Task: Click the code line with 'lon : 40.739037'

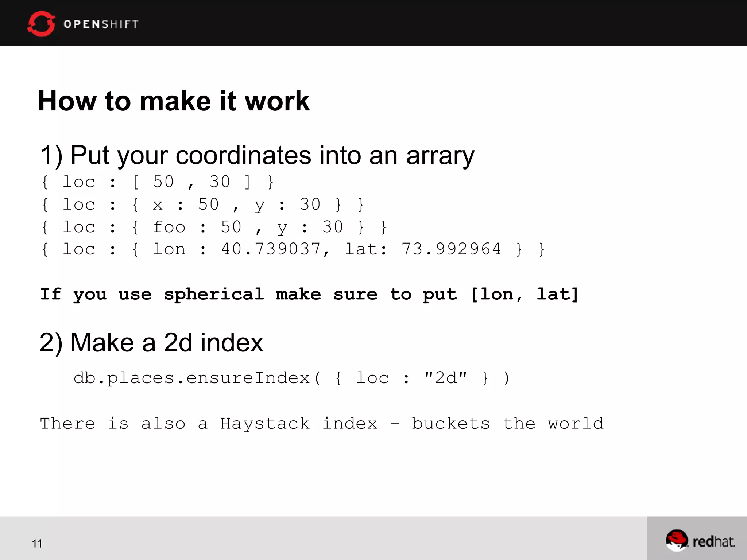Action: (x=293, y=249)
